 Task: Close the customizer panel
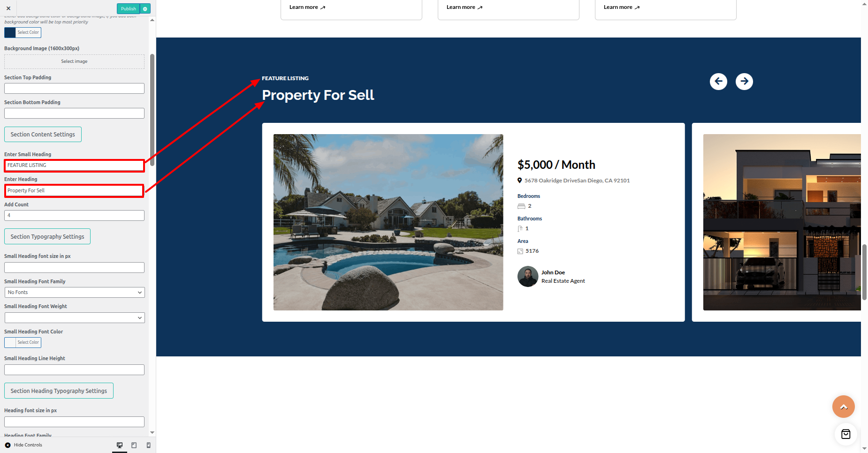pyautogui.click(x=8, y=8)
